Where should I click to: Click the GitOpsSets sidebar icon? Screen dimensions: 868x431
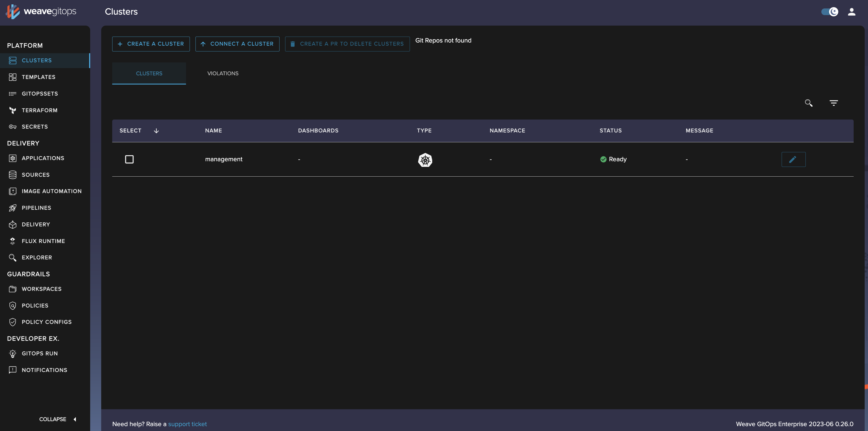pos(12,94)
